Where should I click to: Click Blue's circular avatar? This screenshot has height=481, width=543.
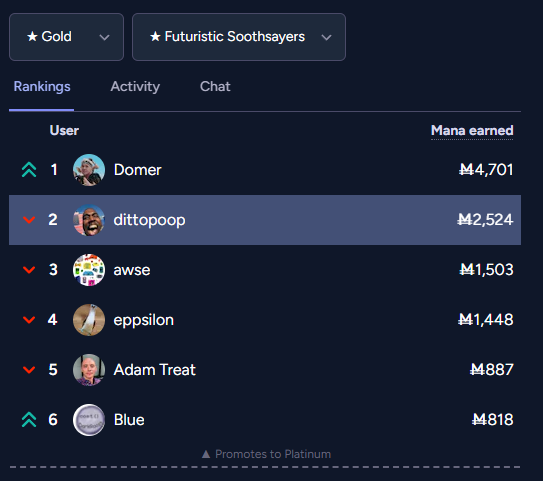[89, 420]
